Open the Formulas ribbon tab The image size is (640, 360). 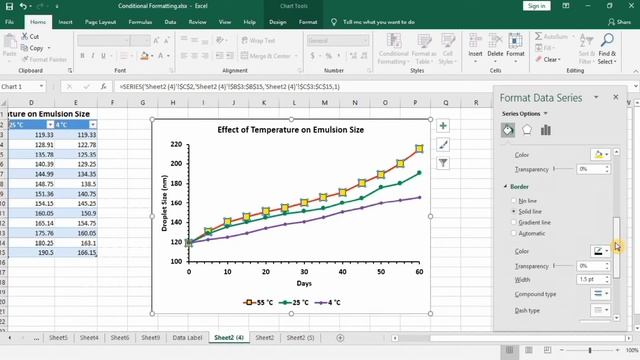click(x=140, y=22)
